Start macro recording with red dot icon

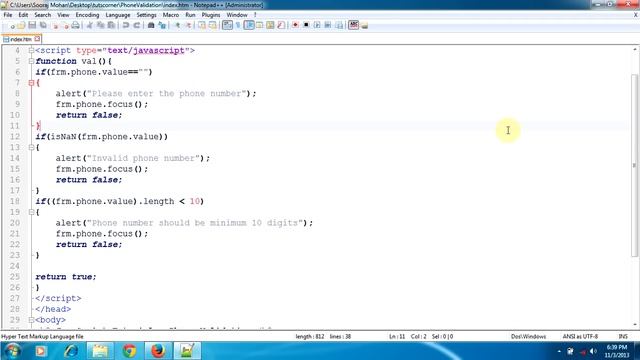pos(295,25)
